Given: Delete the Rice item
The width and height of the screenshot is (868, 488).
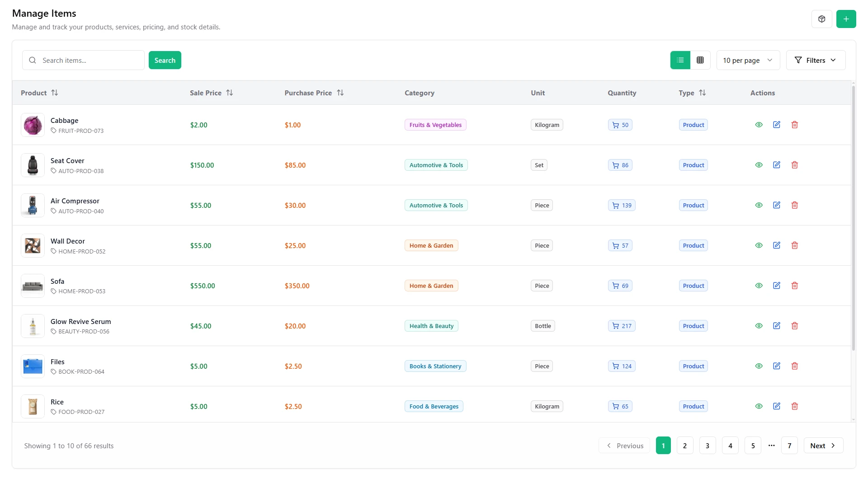Looking at the screenshot, I should tap(794, 406).
